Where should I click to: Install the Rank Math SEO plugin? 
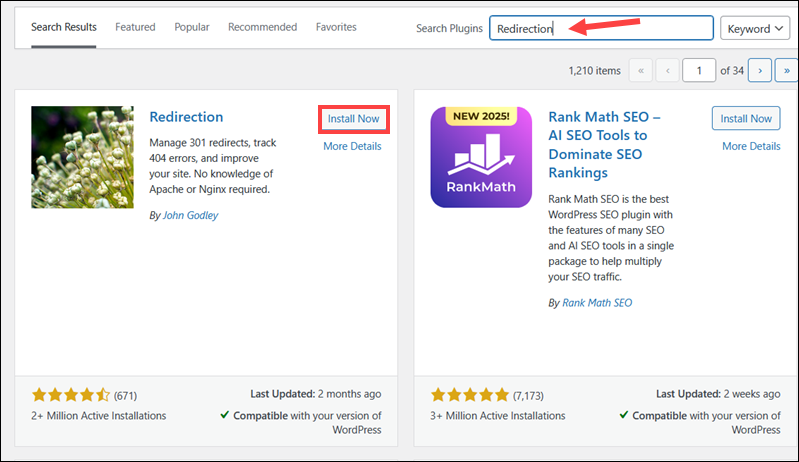pyautogui.click(x=746, y=118)
